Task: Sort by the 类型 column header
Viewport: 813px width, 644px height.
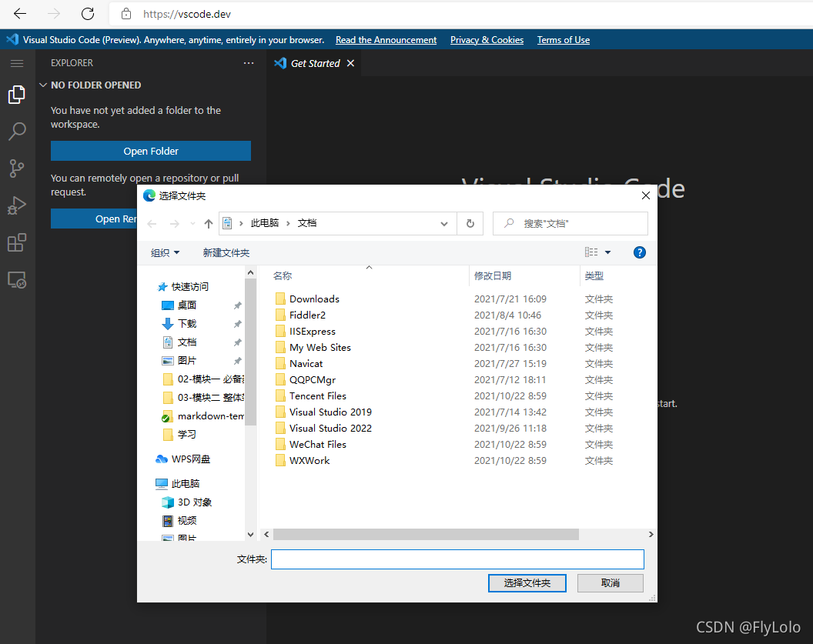Action: (594, 275)
